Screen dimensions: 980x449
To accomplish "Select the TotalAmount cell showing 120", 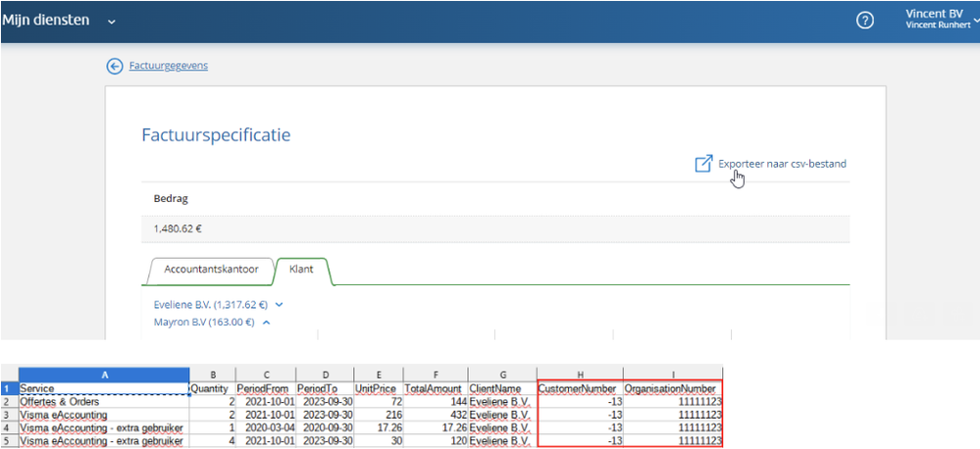I will pyautogui.click(x=435, y=441).
